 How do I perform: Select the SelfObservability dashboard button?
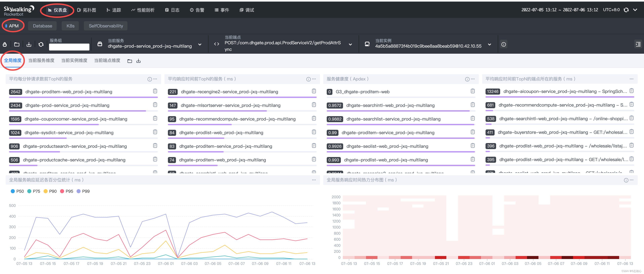(106, 26)
